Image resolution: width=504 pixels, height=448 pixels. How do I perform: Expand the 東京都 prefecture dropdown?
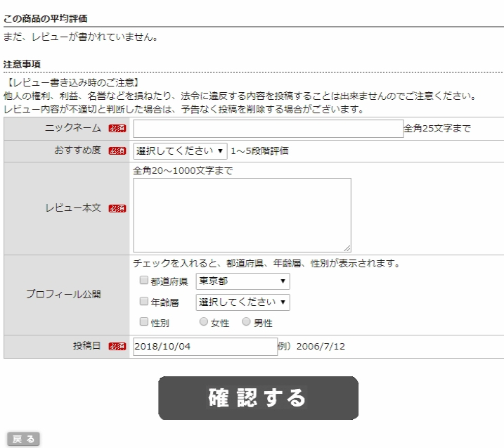tap(243, 281)
